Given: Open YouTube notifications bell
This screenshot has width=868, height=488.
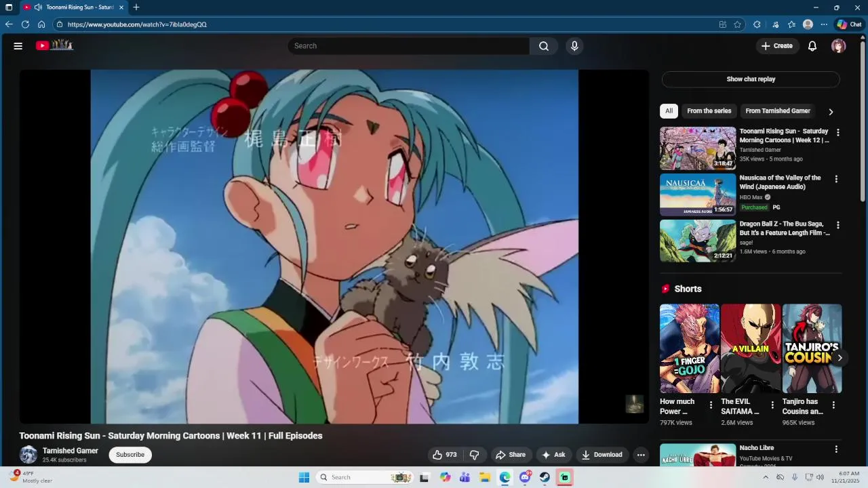Looking at the screenshot, I should click(x=812, y=46).
